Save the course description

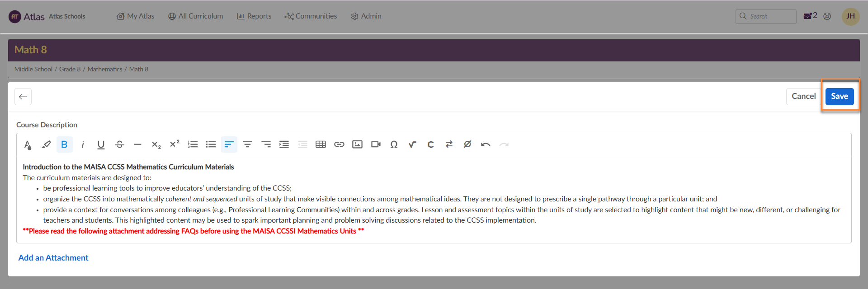coord(839,96)
